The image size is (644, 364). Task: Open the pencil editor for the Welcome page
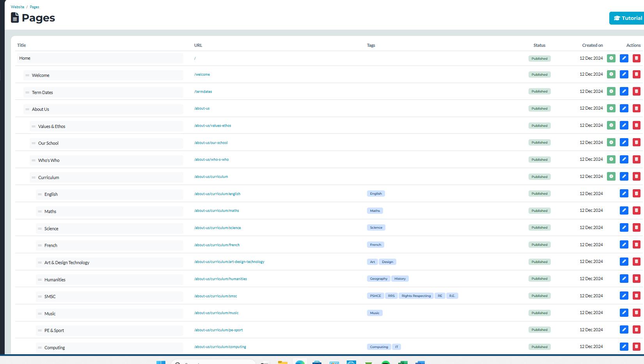pyautogui.click(x=624, y=74)
